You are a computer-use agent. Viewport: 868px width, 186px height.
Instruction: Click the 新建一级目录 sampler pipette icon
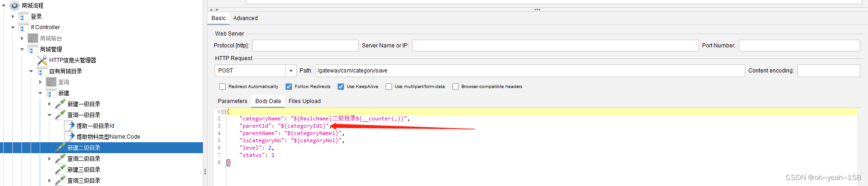pyautogui.click(x=60, y=104)
